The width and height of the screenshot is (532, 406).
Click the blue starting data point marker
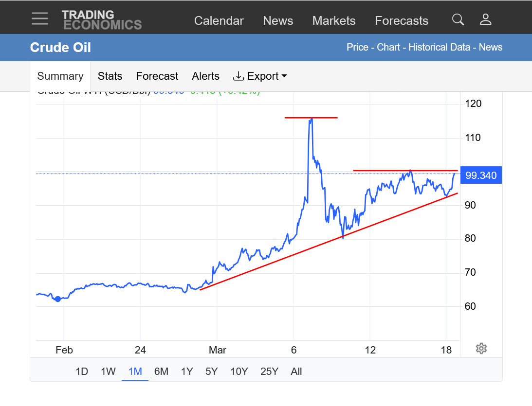(58, 299)
